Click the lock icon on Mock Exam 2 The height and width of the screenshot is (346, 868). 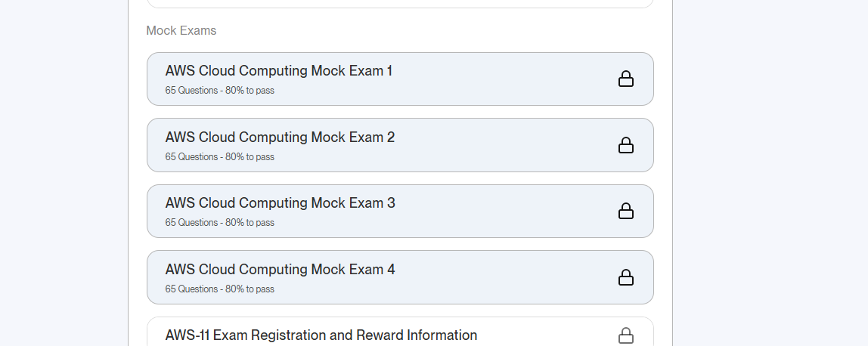tap(625, 145)
